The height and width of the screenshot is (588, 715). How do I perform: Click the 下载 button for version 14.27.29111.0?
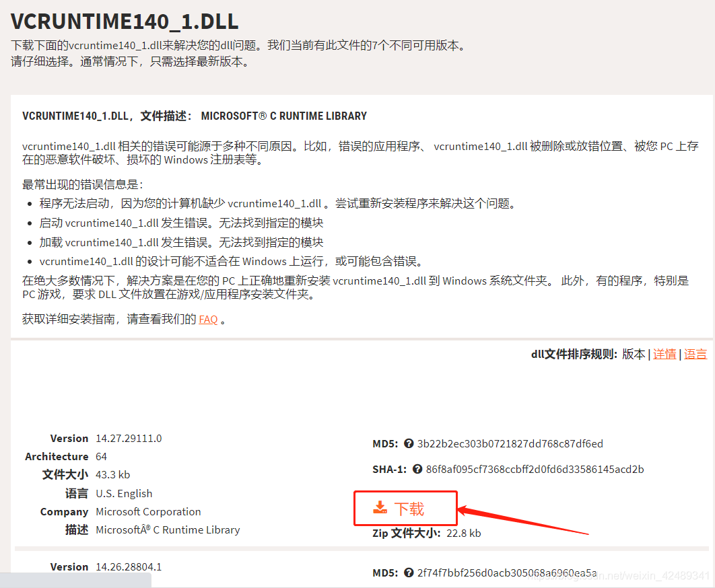tap(405, 508)
